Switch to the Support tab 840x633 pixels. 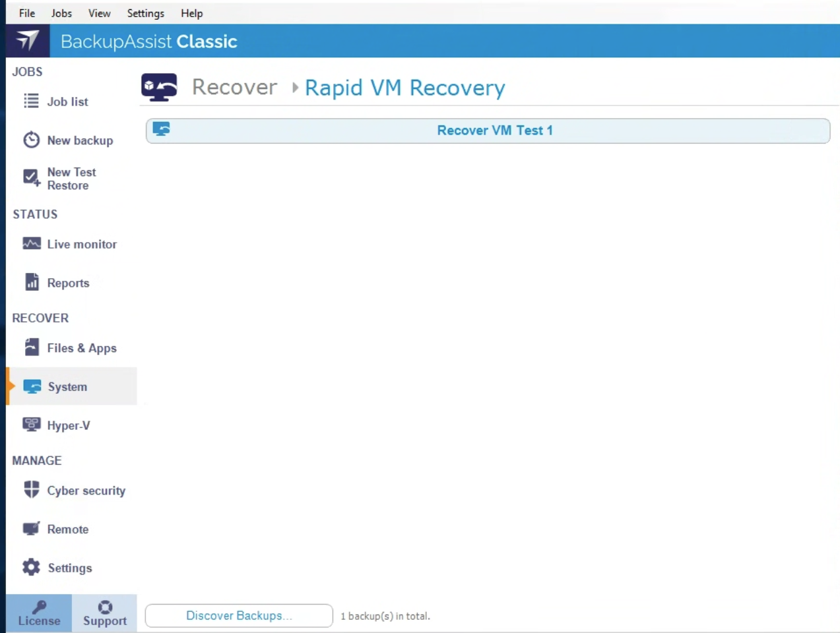coord(104,613)
